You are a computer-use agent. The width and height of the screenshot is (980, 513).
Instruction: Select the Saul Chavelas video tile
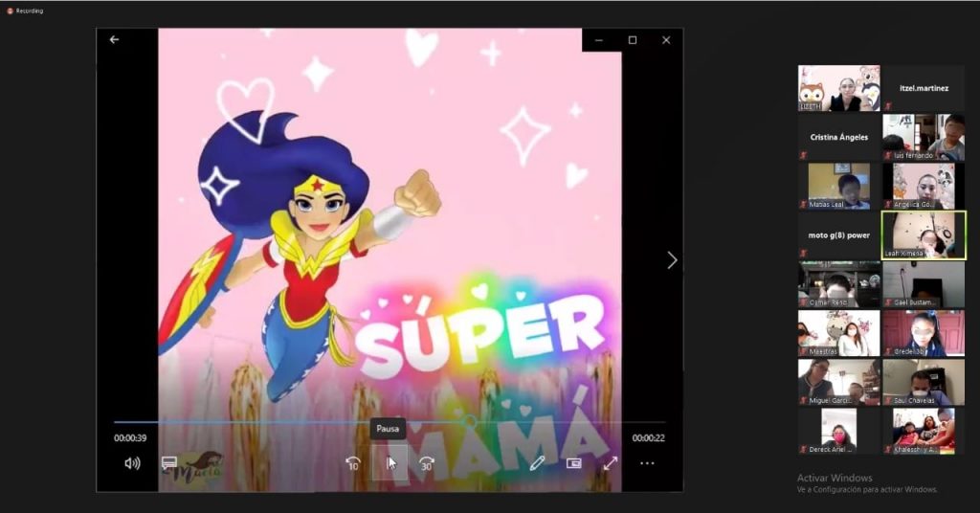924,382
